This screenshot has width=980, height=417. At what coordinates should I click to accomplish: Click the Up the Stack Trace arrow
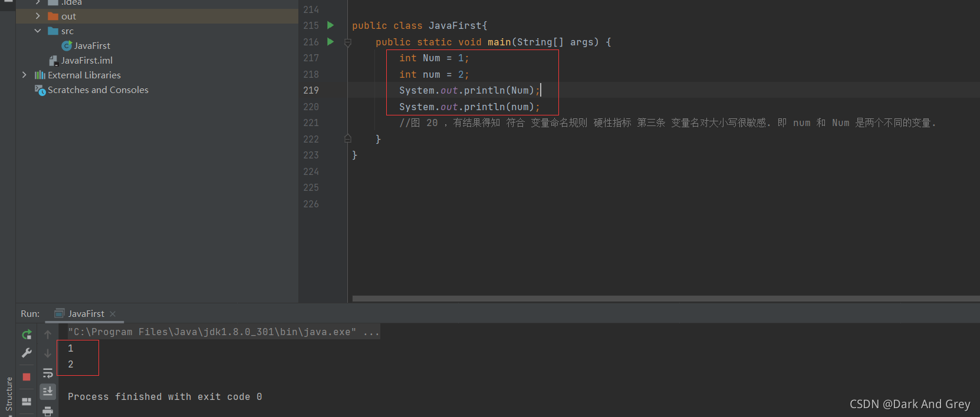point(48,335)
